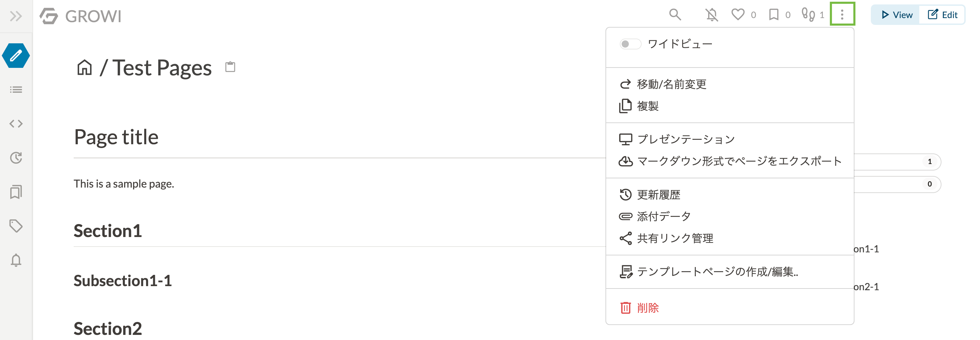
Task: Toggle the crossed-out notification bell subscription
Action: coord(712,15)
